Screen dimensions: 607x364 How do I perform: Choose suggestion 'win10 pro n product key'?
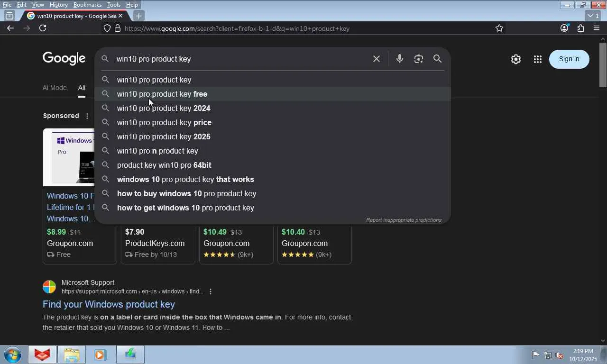(273, 151)
